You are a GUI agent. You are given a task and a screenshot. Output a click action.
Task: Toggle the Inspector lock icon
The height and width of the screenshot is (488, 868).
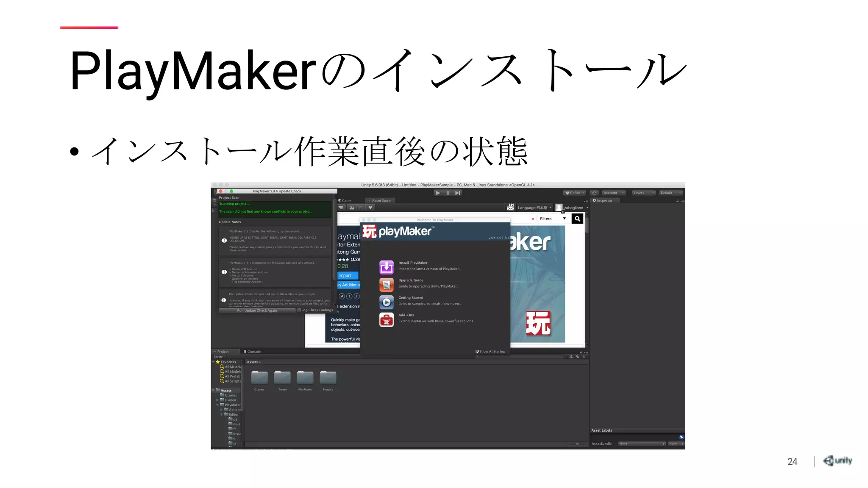(677, 201)
